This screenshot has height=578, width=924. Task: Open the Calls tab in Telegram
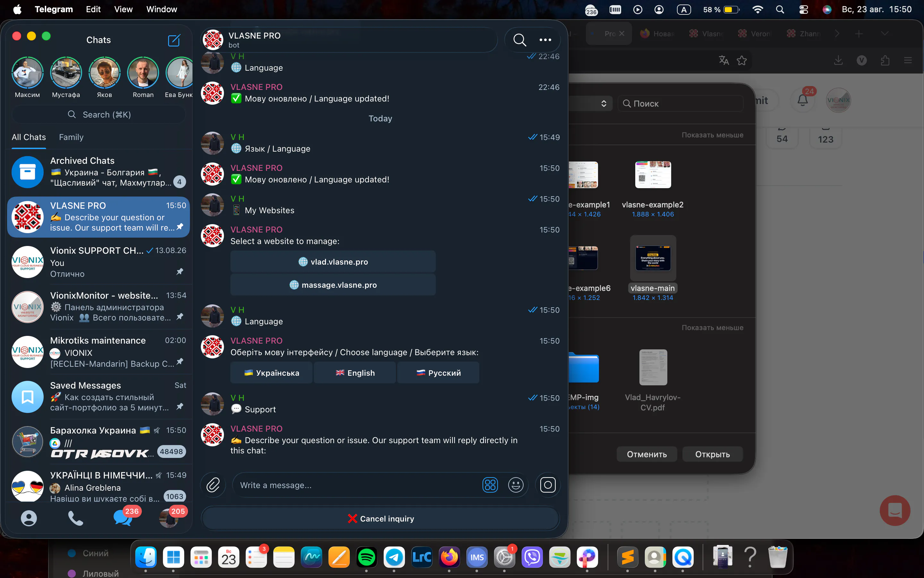coord(75,518)
